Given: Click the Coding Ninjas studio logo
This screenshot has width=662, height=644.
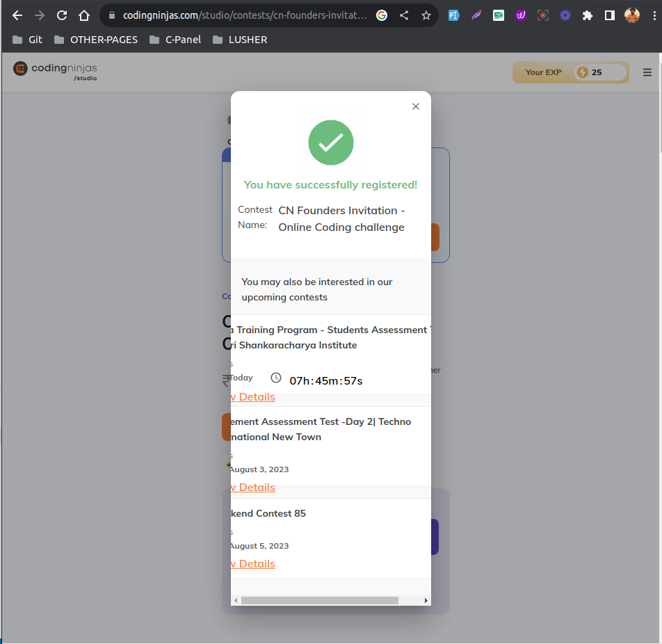Looking at the screenshot, I should [x=55, y=71].
